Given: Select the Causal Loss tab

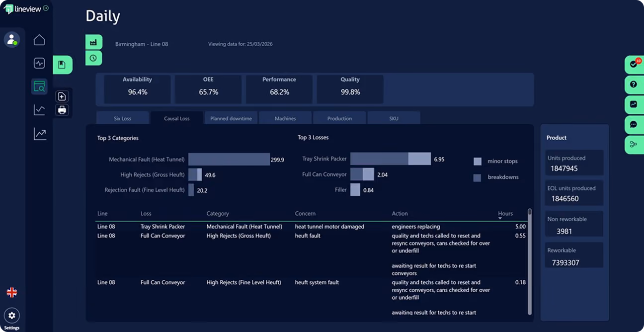Looking at the screenshot, I should coord(177,118).
